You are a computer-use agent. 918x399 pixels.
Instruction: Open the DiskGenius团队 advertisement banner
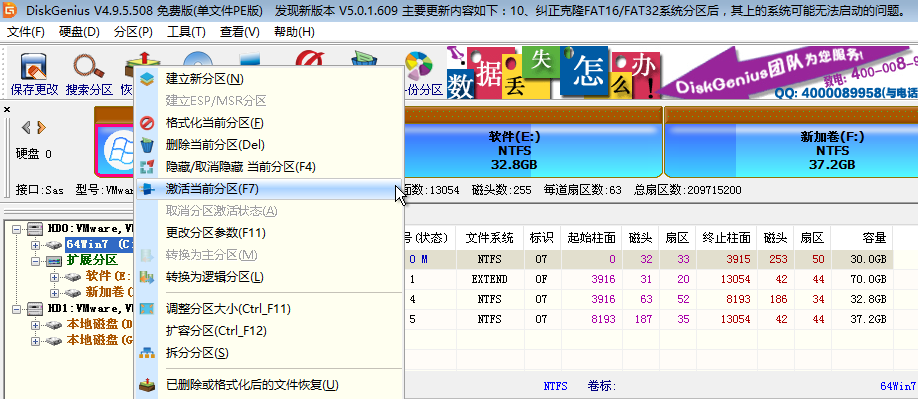(786, 73)
